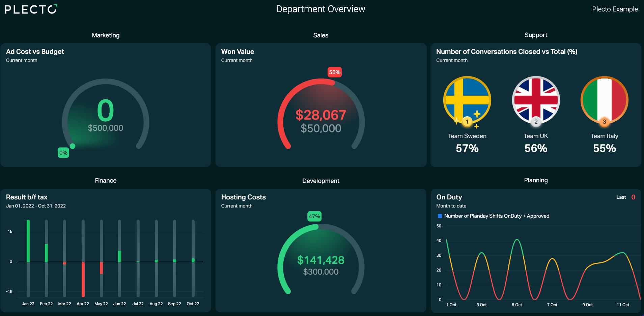
Task: Click the Department Overview title
Action: coord(321,9)
